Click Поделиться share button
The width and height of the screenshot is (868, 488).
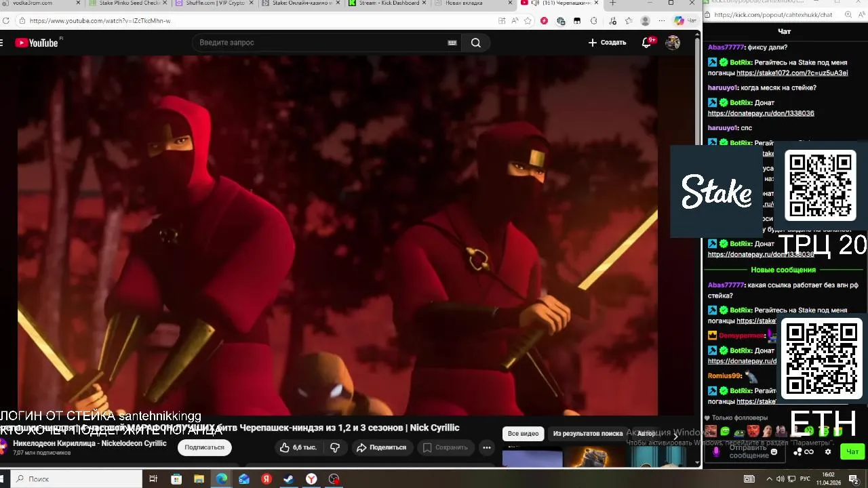tap(382, 447)
